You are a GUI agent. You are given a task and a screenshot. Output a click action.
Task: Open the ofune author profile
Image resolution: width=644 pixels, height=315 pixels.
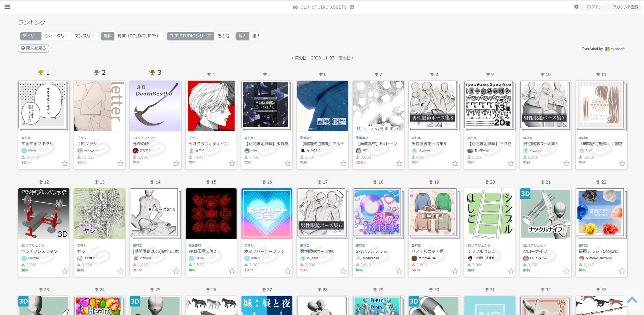pyautogui.click(x=32, y=150)
